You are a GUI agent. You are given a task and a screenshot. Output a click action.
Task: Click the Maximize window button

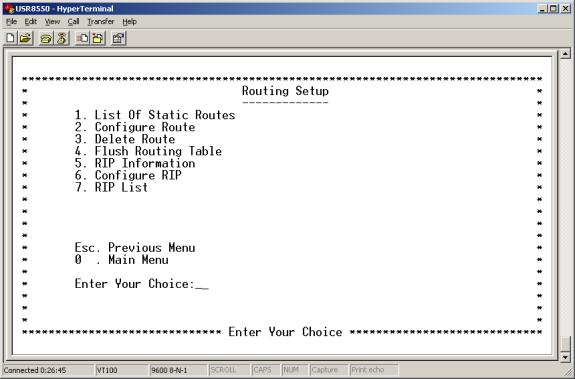[x=554, y=8]
